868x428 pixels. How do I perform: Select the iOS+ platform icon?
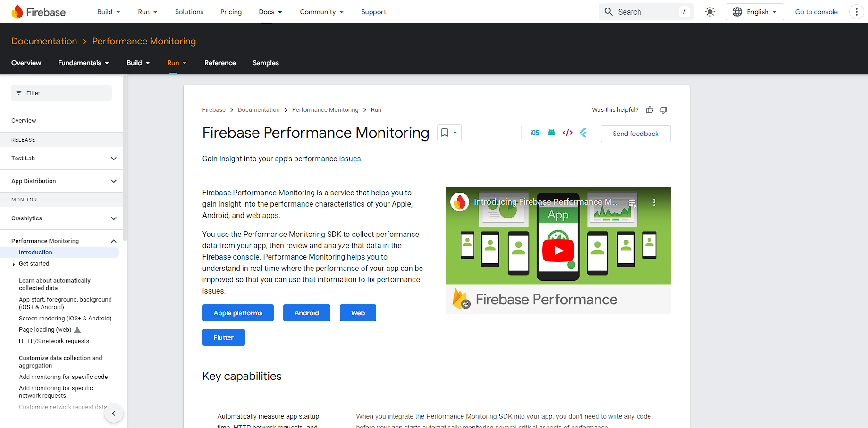point(536,133)
